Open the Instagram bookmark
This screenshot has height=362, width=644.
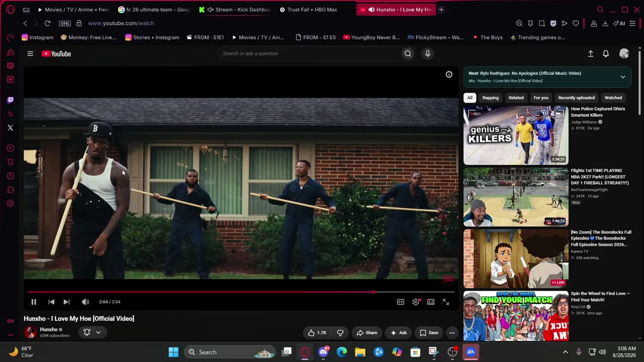[37, 37]
